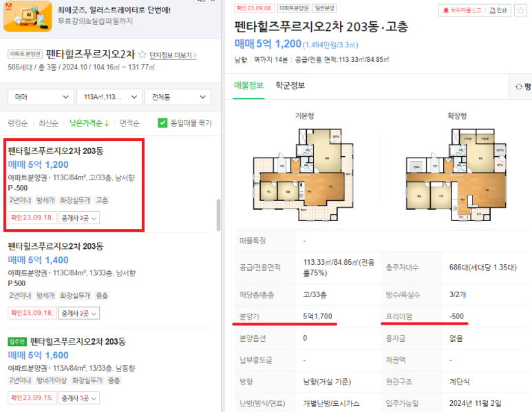Open the 203동 listing priced 5억 1,200

74,185
